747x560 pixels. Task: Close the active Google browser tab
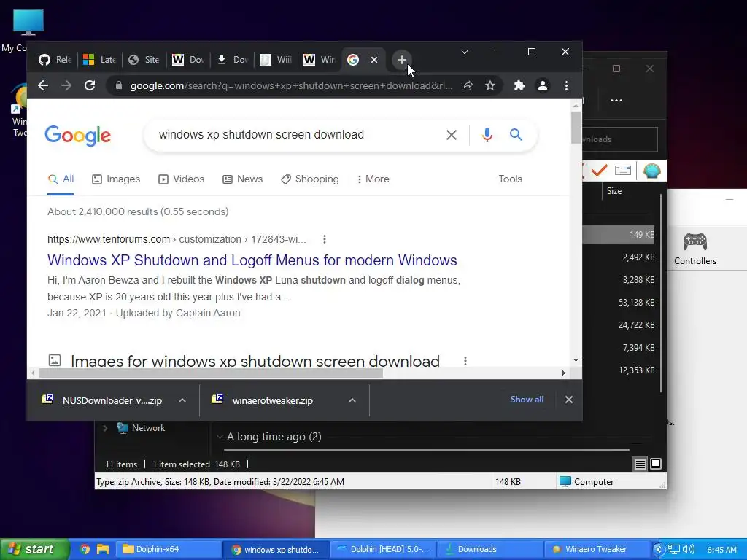pos(374,60)
